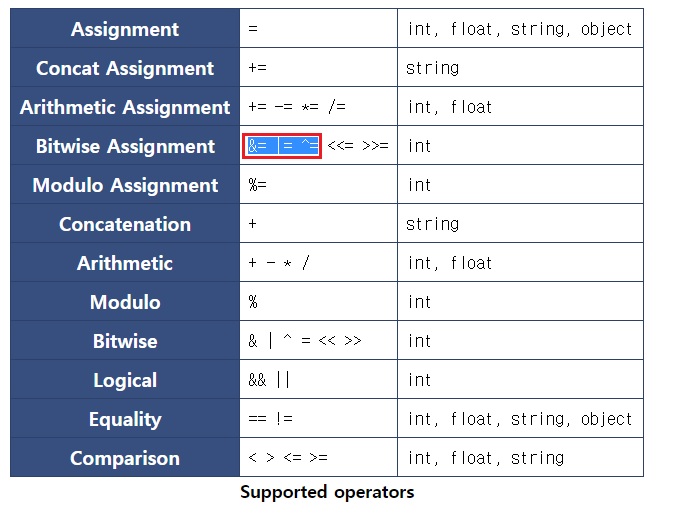Image resolution: width=674 pixels, height=518 pixels.
Task: Select the Logical row header
Action: coord(125,380)
